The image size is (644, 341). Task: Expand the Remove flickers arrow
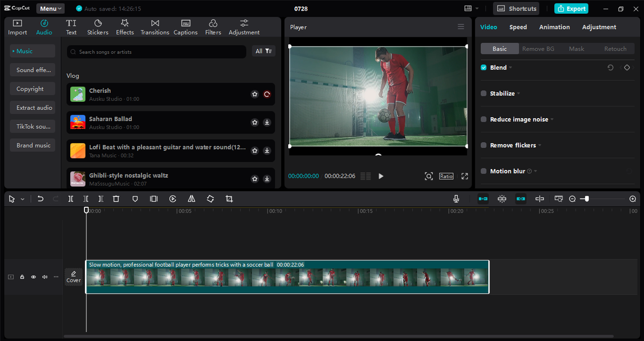[x=540, y=145]
